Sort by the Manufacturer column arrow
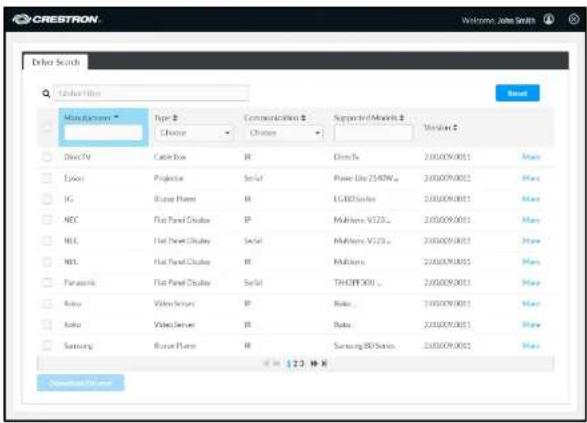 [x=116, y=117]
